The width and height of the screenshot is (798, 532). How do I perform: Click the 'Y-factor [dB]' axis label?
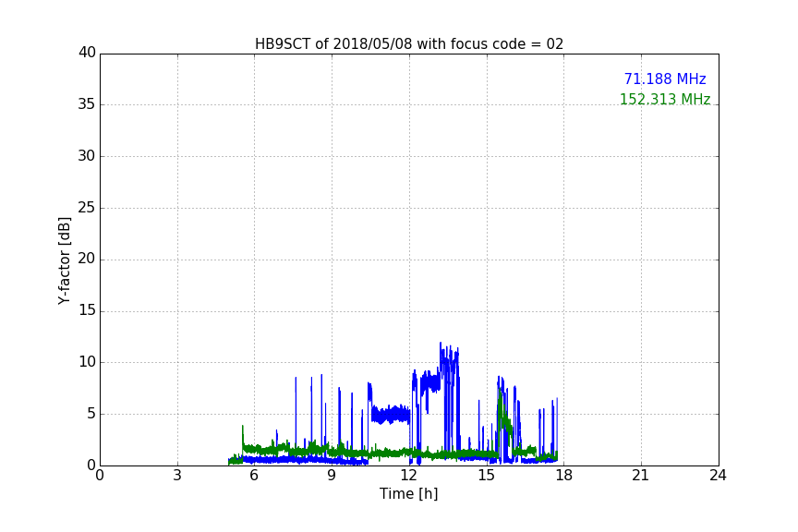64,260
